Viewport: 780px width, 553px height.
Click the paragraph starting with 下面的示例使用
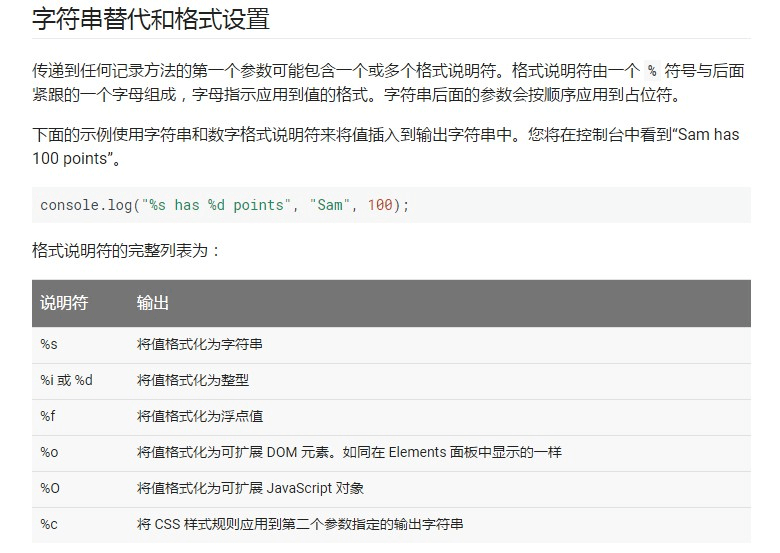click(386, 146)
